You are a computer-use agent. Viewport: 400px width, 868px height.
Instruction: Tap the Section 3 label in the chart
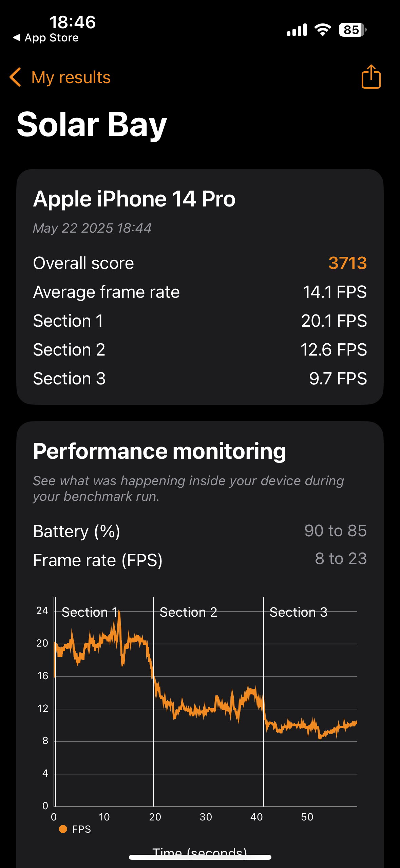coord(298,612)
